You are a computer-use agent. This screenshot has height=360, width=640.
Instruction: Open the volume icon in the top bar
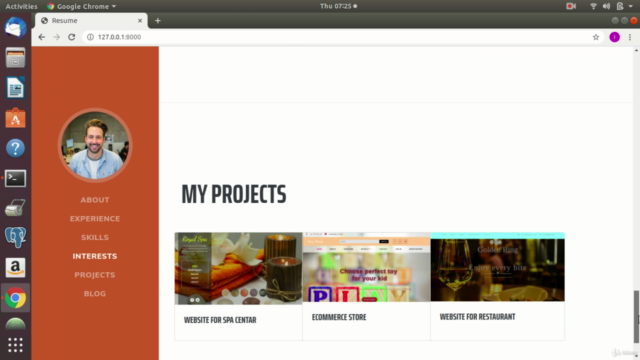coord(607,6)
